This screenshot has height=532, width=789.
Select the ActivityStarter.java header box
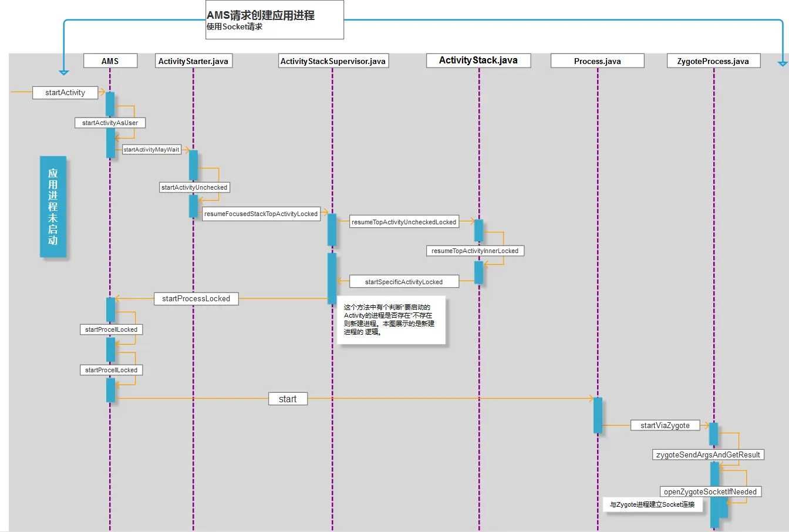(x=193, y=61)
